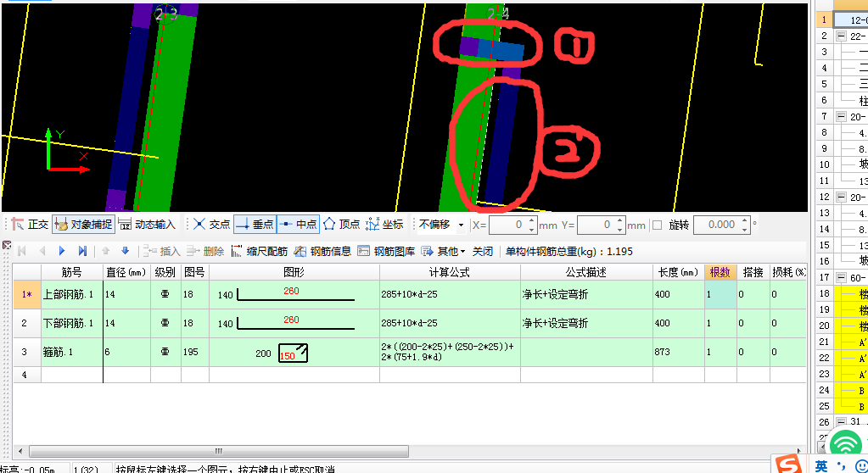Click the Sogou S input method icon
Viewport: 868px width, 473px height.
click(x=788, y=465)
